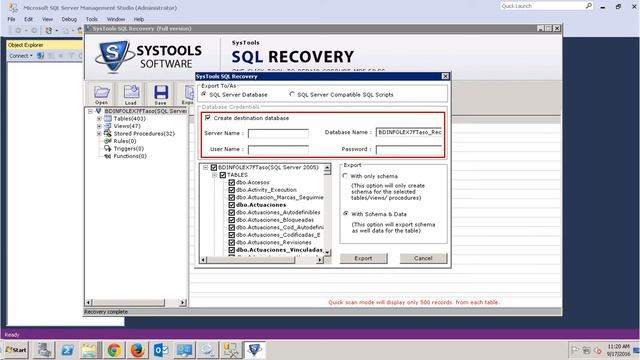Viewport: 640px width, 360px height.
Task: Click table list horizontal scrollbar right arrow
Action: (x=320, y=260)
